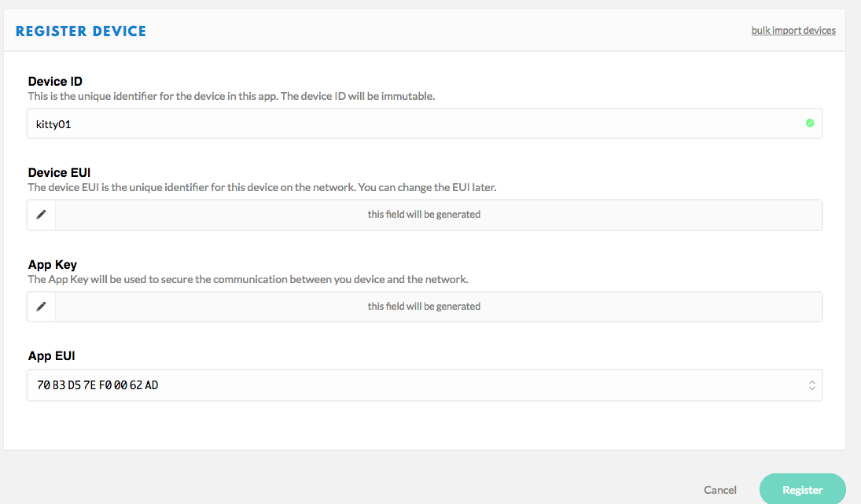Expand the App EUI selector arrows
This screenshot has height=504, width=861.
(x=811, y=385)
